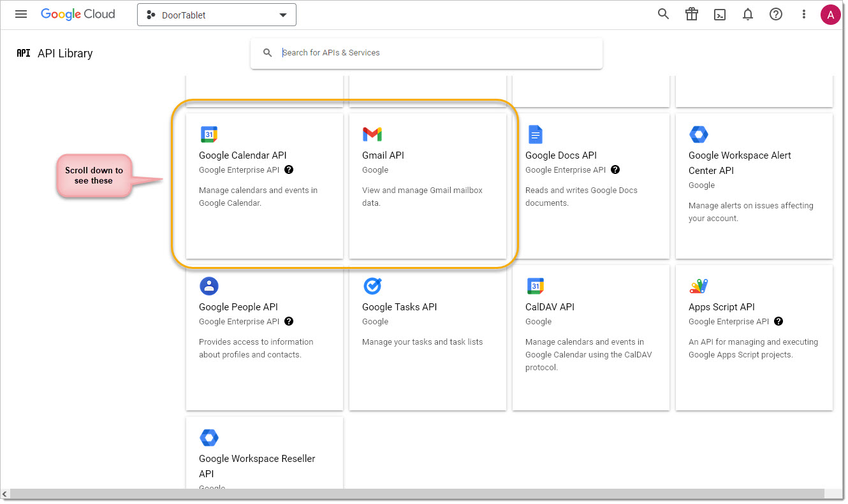
Task: Open the Apps Script API card
Action: [754, 337]
